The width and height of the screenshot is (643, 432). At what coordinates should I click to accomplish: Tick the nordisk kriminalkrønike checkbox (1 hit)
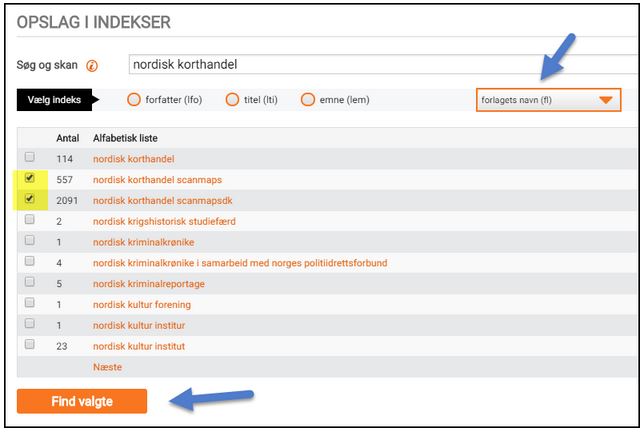(x=30, y=241)
